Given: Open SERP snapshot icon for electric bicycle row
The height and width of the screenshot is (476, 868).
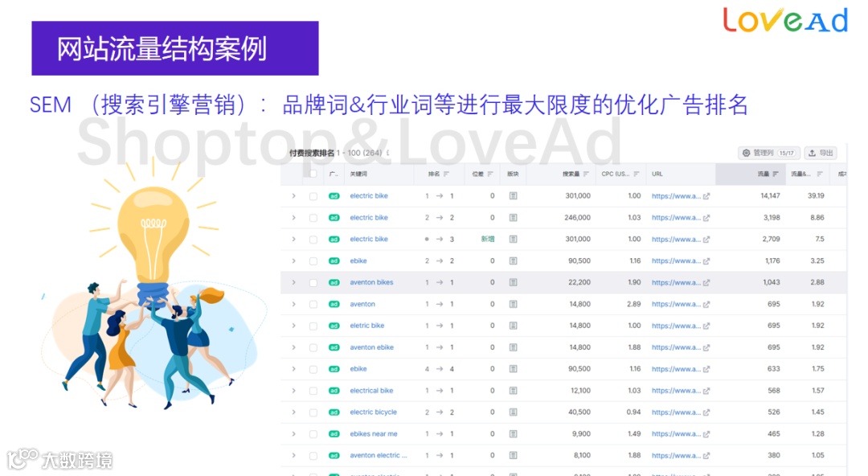Looking at the screenshot, I should (513, 412).
